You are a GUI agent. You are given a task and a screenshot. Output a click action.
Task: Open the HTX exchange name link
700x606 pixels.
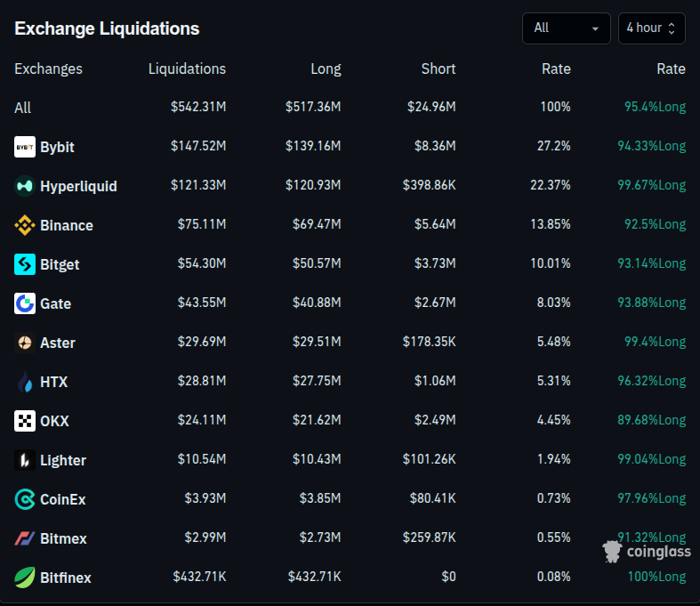pos(53,382)
